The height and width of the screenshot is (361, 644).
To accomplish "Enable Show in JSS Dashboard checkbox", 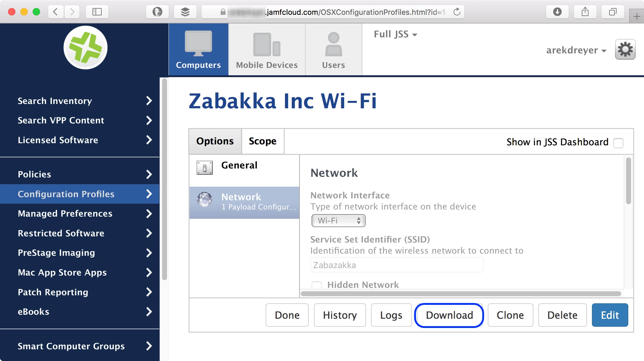I will click(x=618, y=143).
